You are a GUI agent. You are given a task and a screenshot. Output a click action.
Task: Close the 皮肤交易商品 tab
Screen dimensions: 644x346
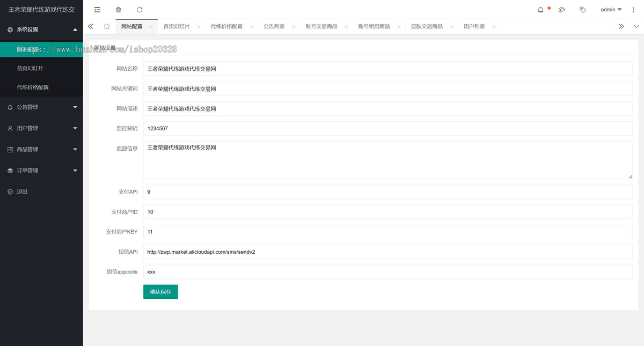point(451,27)
